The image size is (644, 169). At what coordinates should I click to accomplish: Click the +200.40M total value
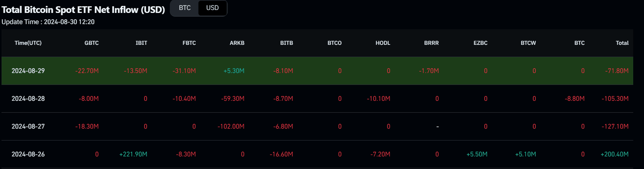[x=614, y=154]
